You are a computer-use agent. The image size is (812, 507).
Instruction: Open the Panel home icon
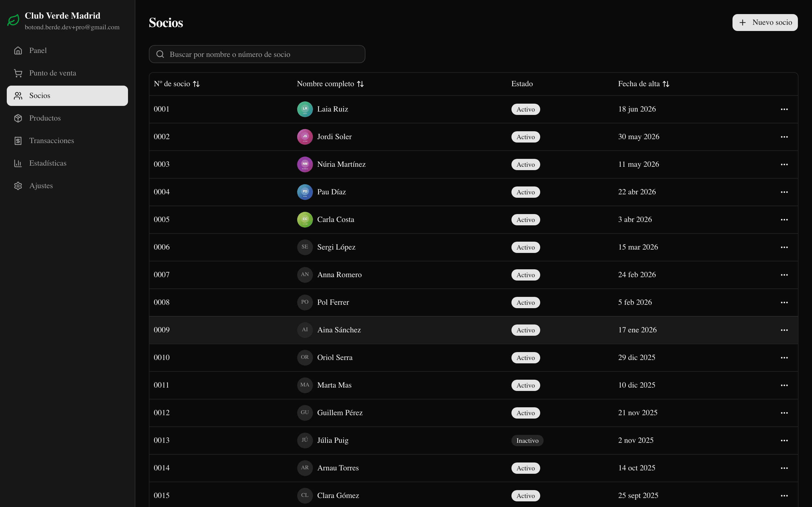point(18,51)
